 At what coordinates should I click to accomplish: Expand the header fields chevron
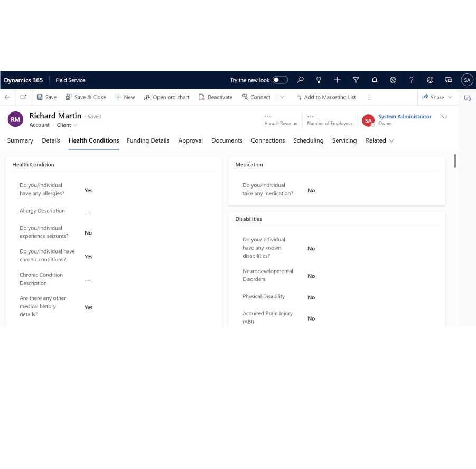pyautogui.click(x=444, y=117)
